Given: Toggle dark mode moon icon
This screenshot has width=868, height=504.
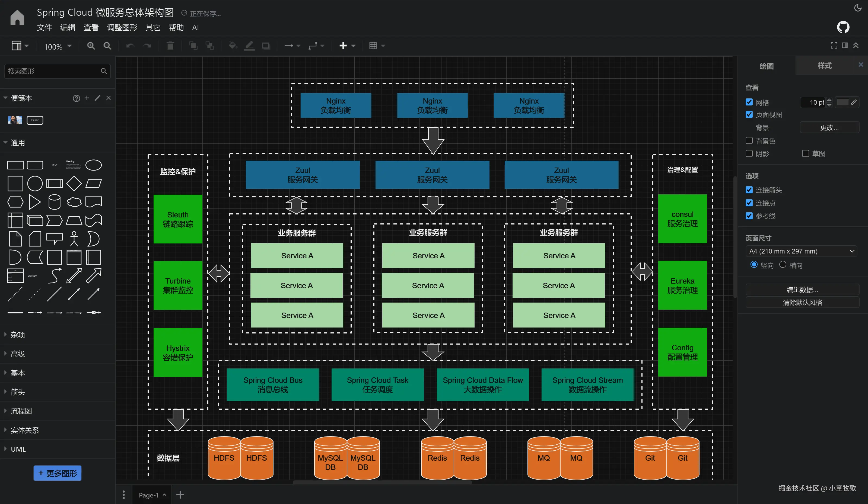Looking at the screenshot, I should click(x=858, y=8).
